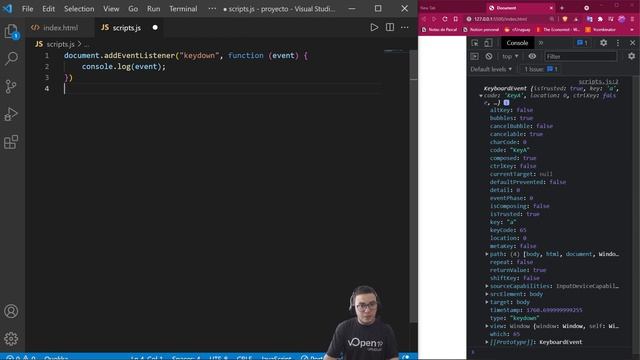Go back in the browser
The image size is (640, 360).
(424, 19)
